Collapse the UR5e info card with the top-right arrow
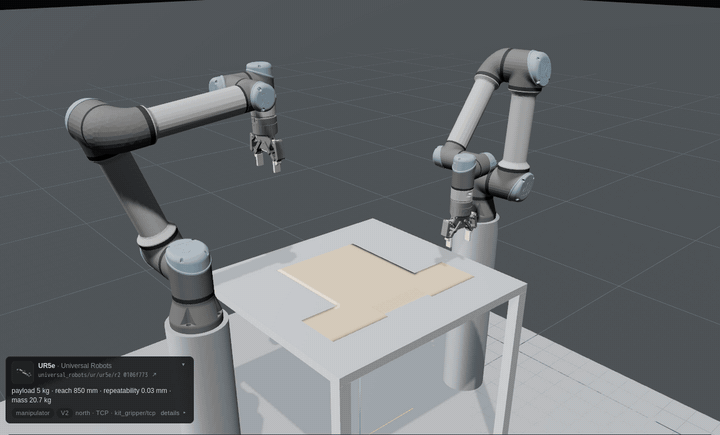 tap(183, 365)
